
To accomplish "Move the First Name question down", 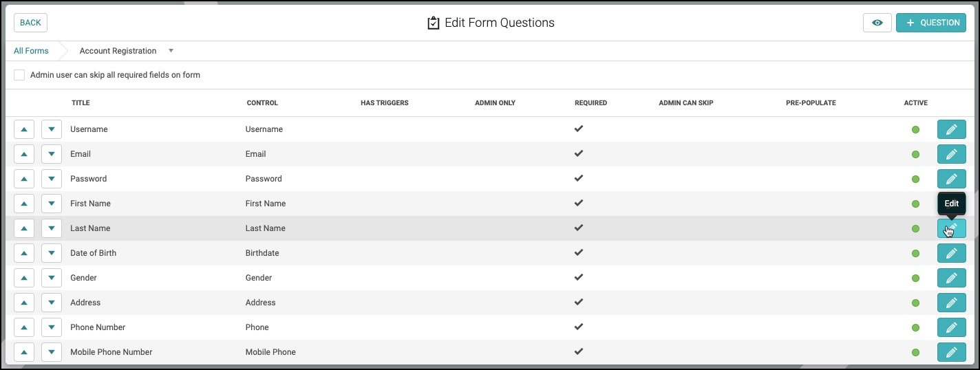I will click(52, 204).
